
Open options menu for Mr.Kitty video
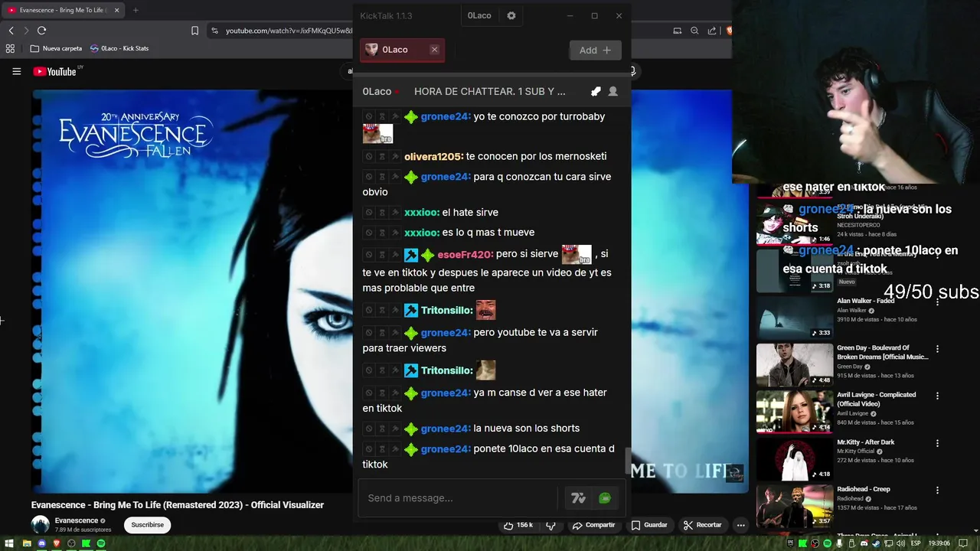(x=937, y=443)
